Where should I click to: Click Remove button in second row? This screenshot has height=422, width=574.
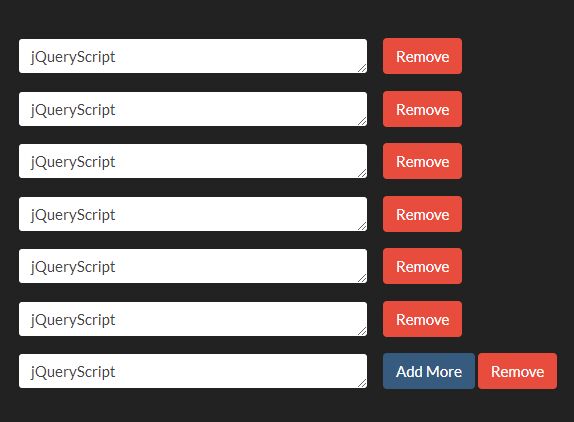(422, 109)
